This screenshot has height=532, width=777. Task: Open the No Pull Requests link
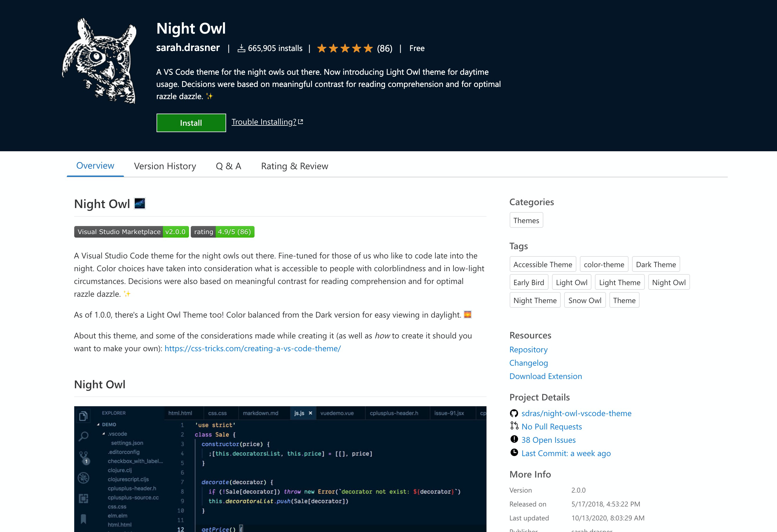(552, 427)
